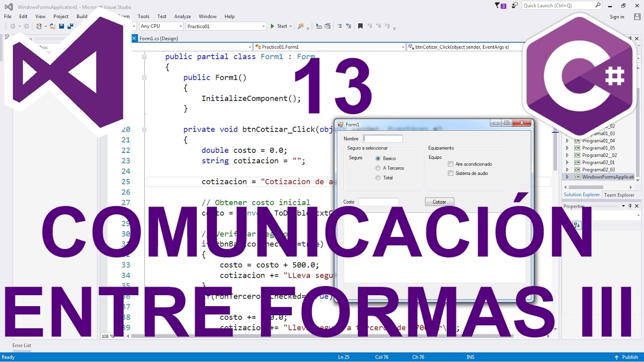Click the New Project toolbar icon

(39, 26)
